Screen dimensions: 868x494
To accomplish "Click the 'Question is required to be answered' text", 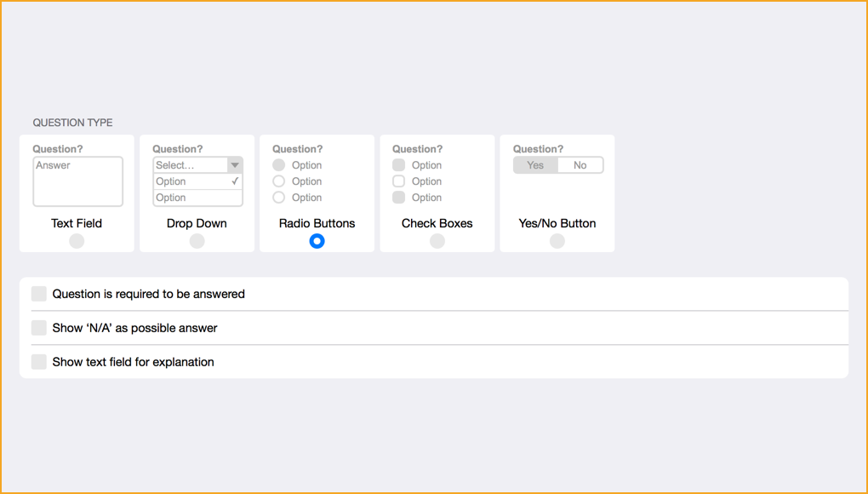I will [x=148, y=294].
